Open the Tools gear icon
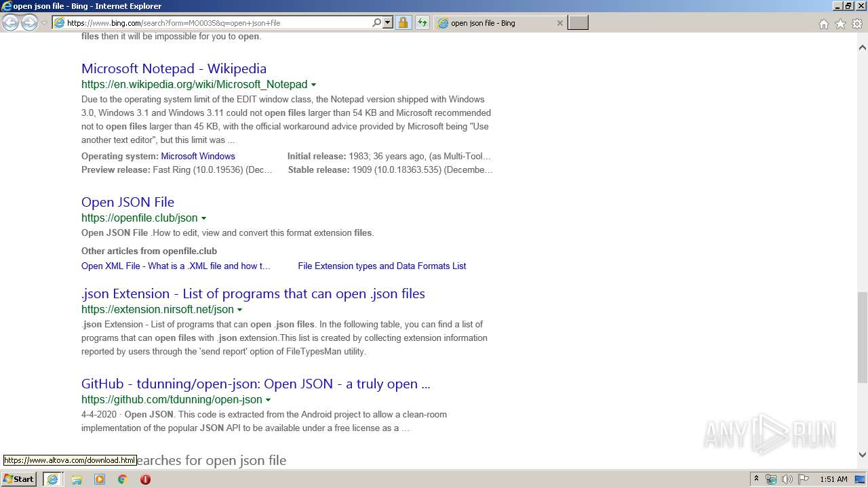868x488 pixels. (x=857, y=24)
